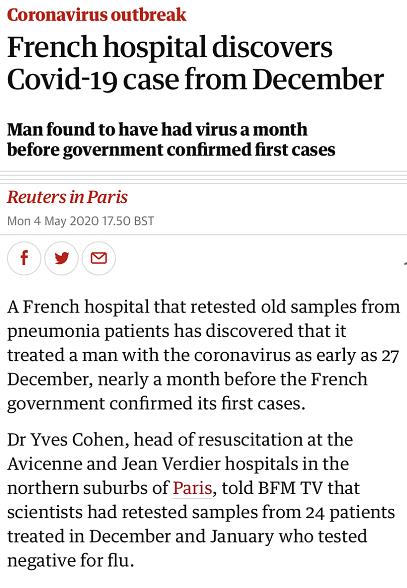Share the article on Facebook
Viewport: 407px width, 588px height.
point(24,258)
